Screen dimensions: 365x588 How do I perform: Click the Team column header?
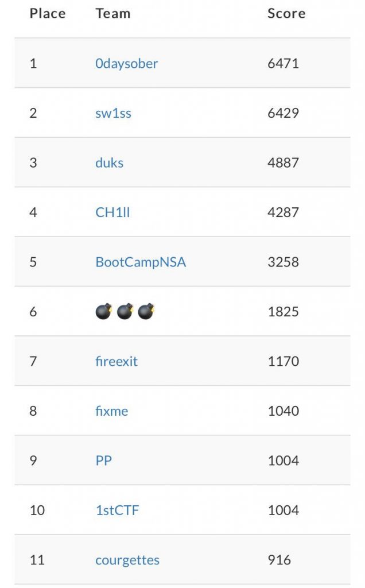113,14
